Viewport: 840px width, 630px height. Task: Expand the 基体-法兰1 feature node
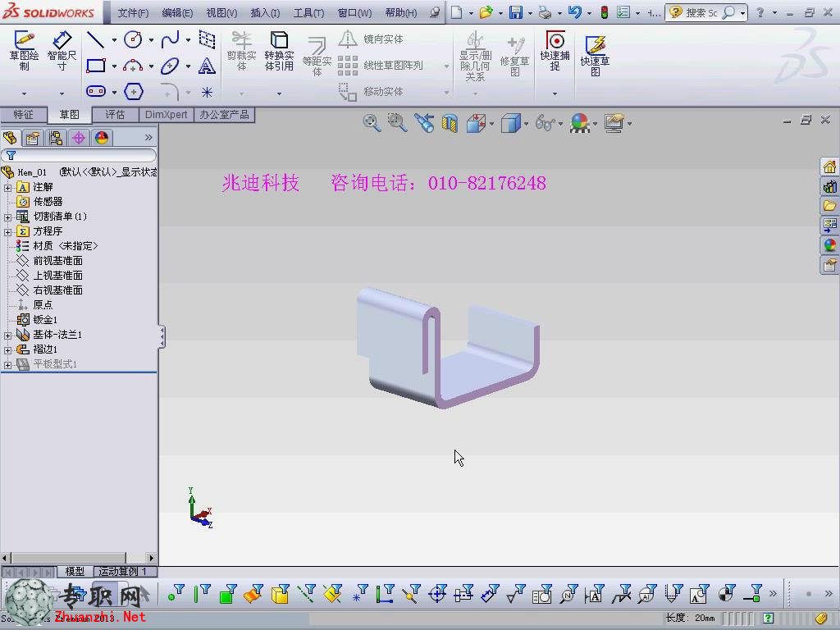pyautogui.click(x=7, y=336)
